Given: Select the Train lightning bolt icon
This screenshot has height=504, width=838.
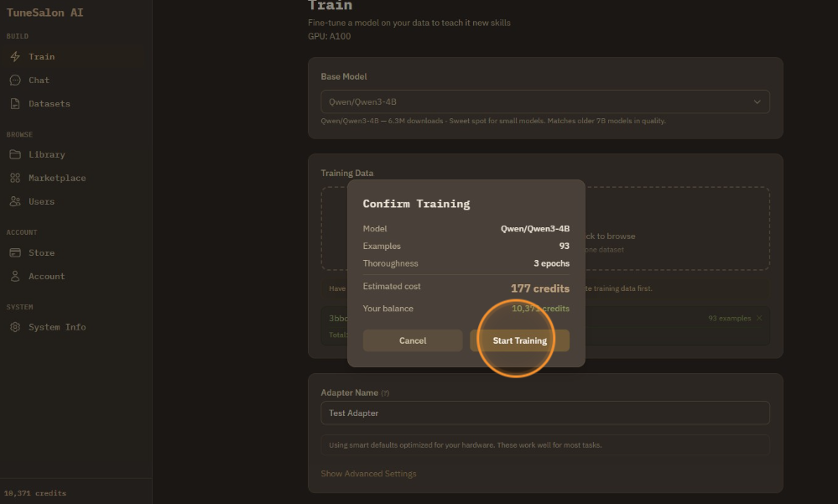Looking at the screenshot, I should point(17,56).
